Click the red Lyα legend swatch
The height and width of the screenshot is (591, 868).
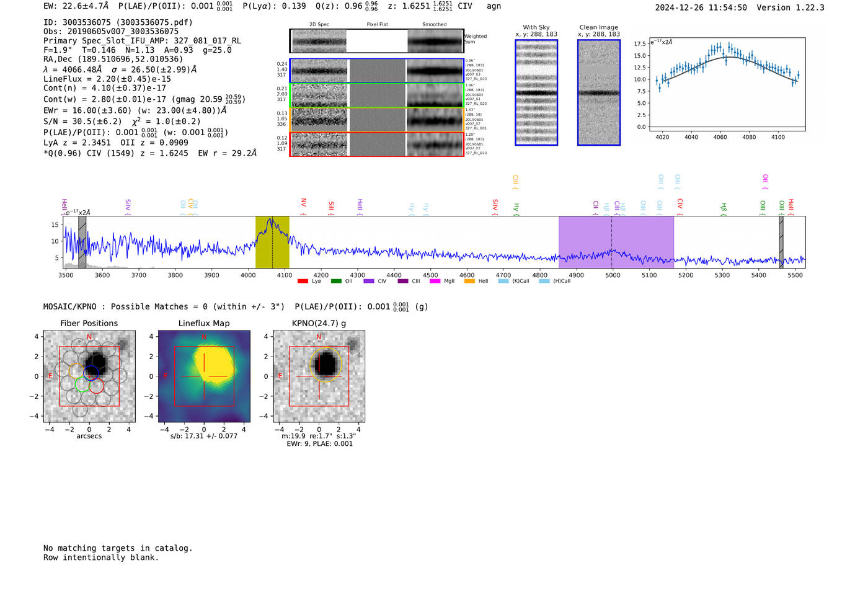pos(303,281)
